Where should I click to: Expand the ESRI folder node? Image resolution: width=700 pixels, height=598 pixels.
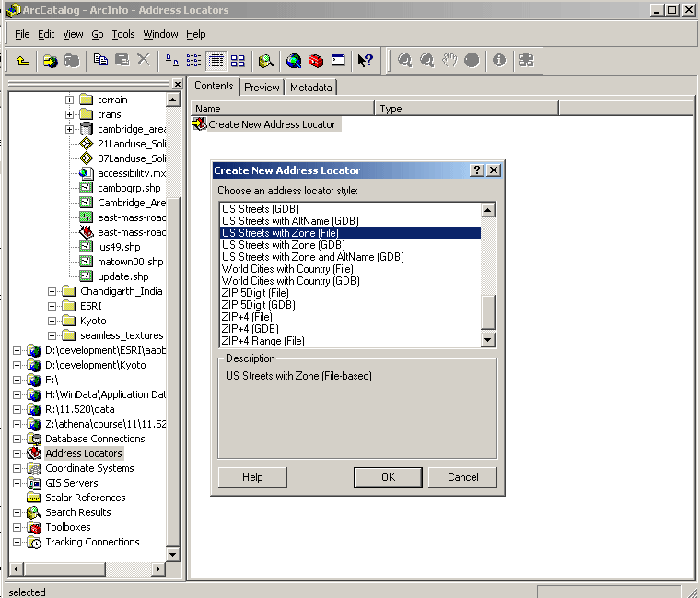pos(52,306)
